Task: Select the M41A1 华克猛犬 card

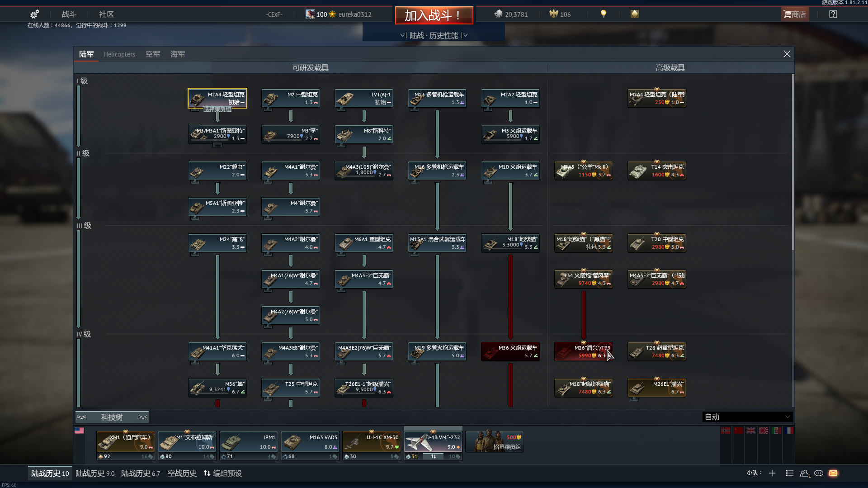Action: 217,351
